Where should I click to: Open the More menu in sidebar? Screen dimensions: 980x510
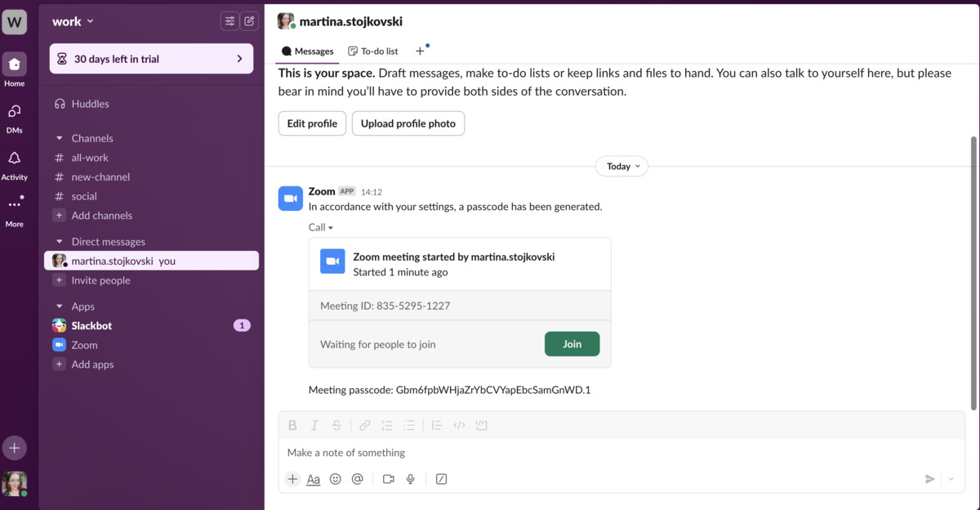click(x=14, y=211)
